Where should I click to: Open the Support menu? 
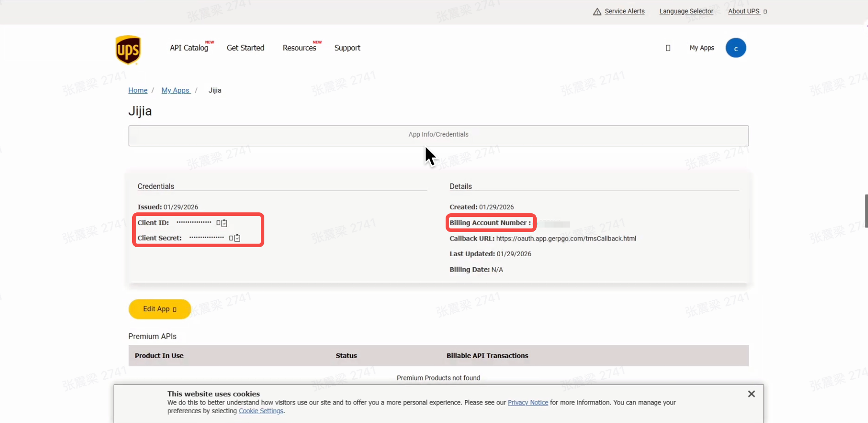(347, 48)
